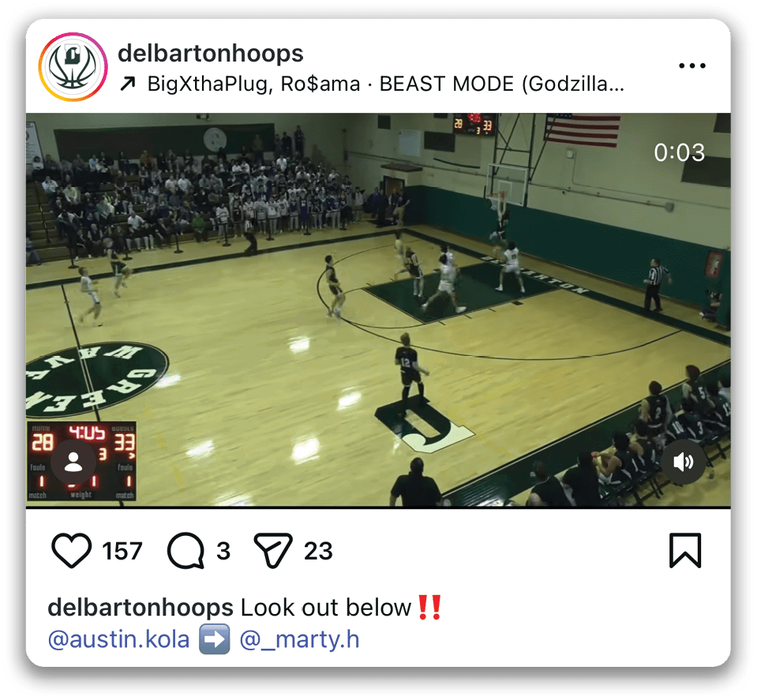757x700 pixels.
Task: Visit the @austin.kola mention
Action: click(118, 639)
